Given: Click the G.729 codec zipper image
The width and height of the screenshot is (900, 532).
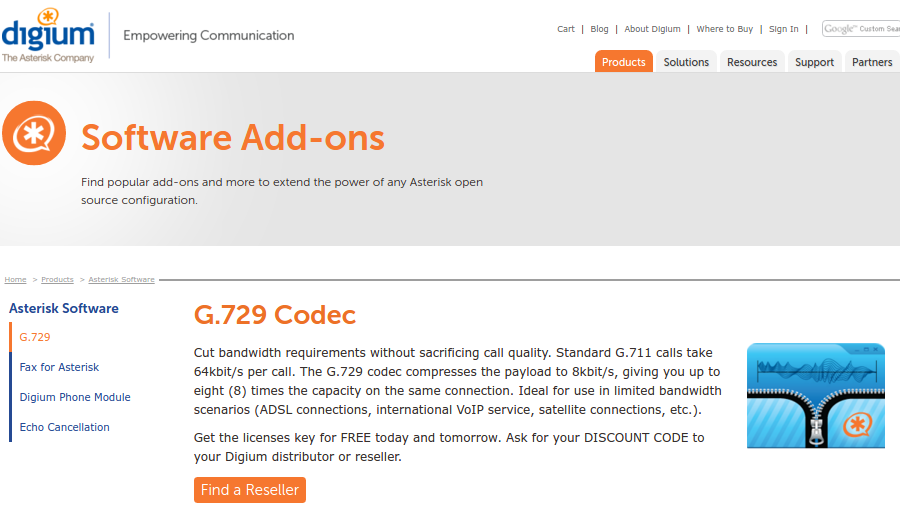Looking at the screenshot, I should pyautogui.click(x=815, y=396).
